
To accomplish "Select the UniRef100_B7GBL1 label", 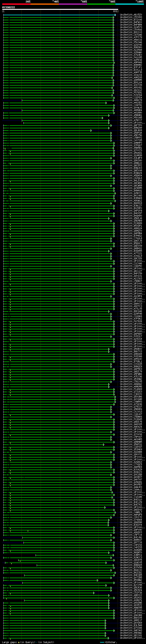I will [x=131, y=361].
